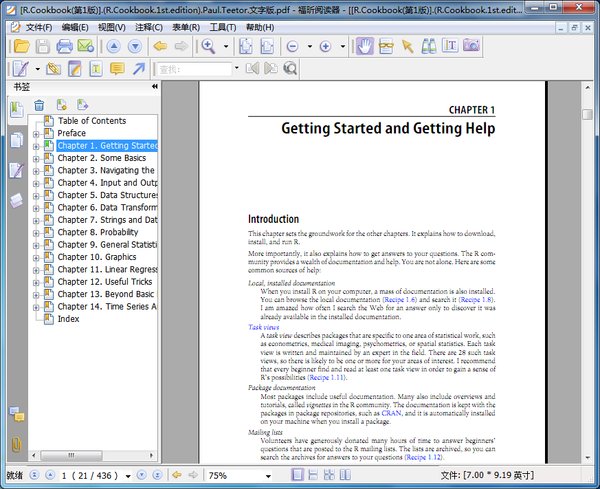Go to the previous page (up arrow)

[x=113, y=46]
